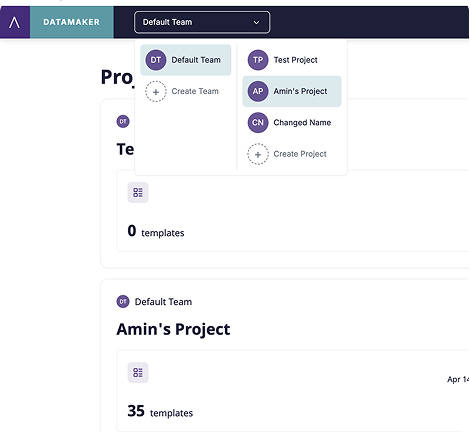Viewport: 470px width, 432px height.
Task: Switch to Changed Name project
Action: (x=292, y=123)
